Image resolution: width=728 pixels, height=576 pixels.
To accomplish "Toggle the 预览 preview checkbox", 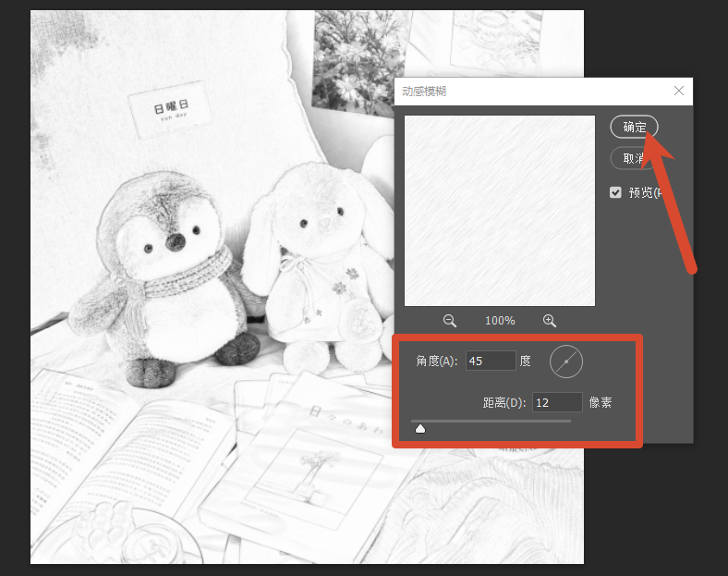I will coord(615,192).
